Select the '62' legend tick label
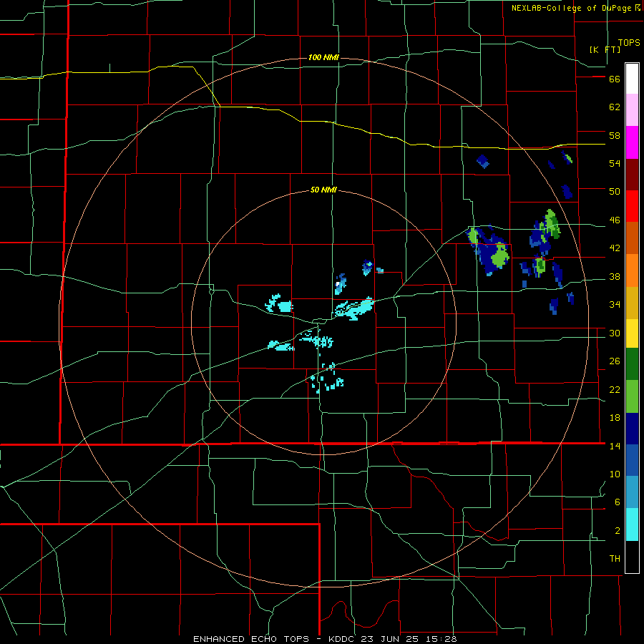Image resolution: width=644 pixels, height=644 pixels. (615, 107)
